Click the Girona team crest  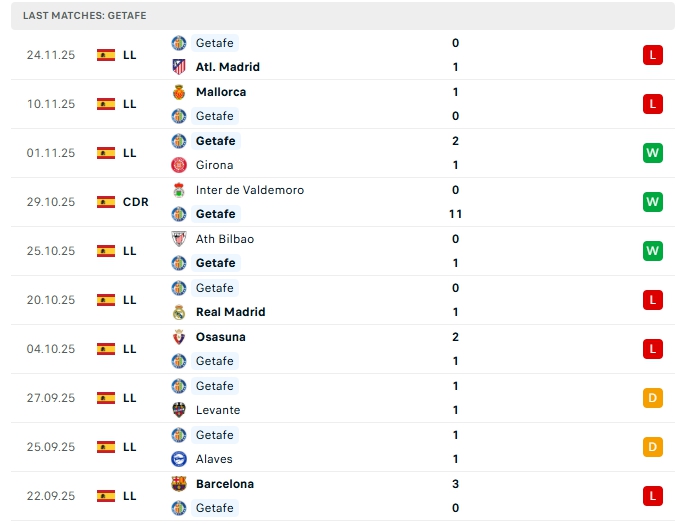click(179, 165)
